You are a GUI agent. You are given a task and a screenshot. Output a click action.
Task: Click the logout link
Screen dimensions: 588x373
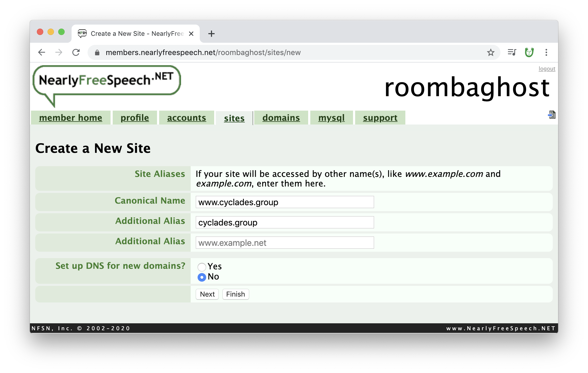coord(547,69)
